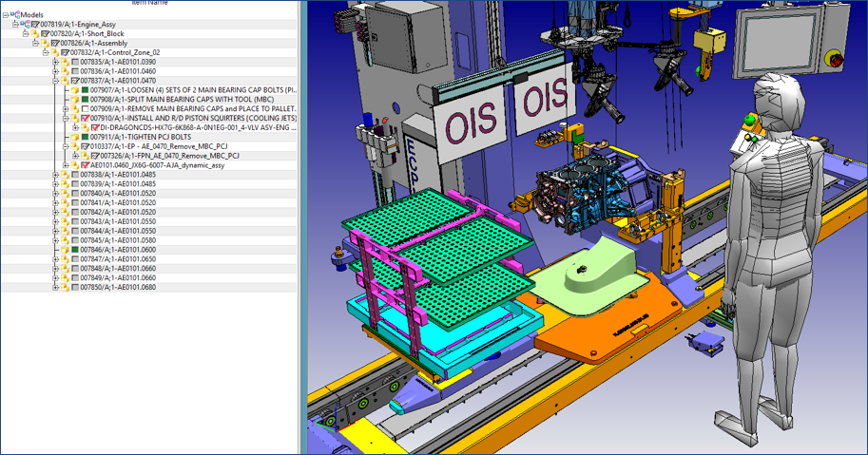The width and height of the screenshot is (868, 455).
Task: Click part icon beside 007908 SPLIT MAIN BEARING
Action: coord(75,100)
